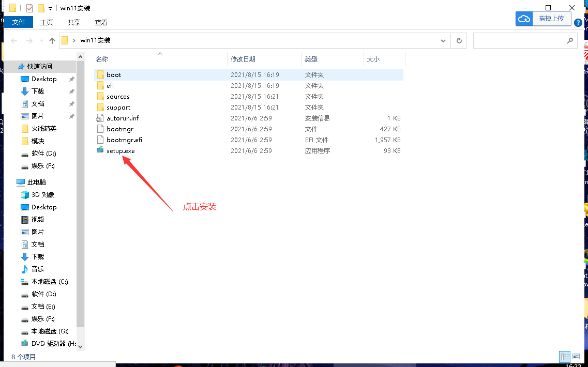Viewport: 588px width, 367px height.
Task: Click the cloud drag-upload button
Action: (x=543, y=19)
